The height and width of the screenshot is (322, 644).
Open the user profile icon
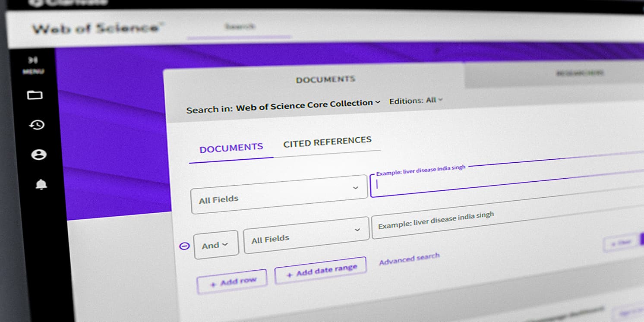[39, 155]
